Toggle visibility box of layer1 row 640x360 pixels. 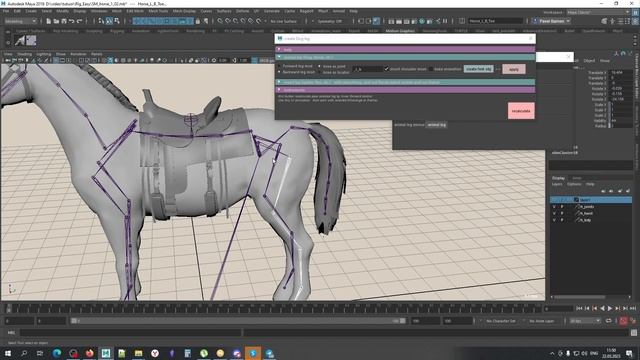554,200
